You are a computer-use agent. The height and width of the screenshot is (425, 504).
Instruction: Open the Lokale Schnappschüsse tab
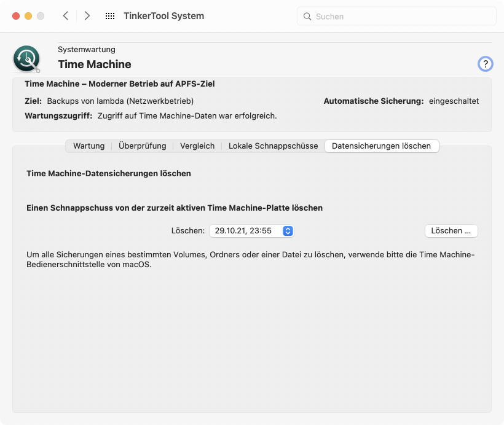(274, 146)
